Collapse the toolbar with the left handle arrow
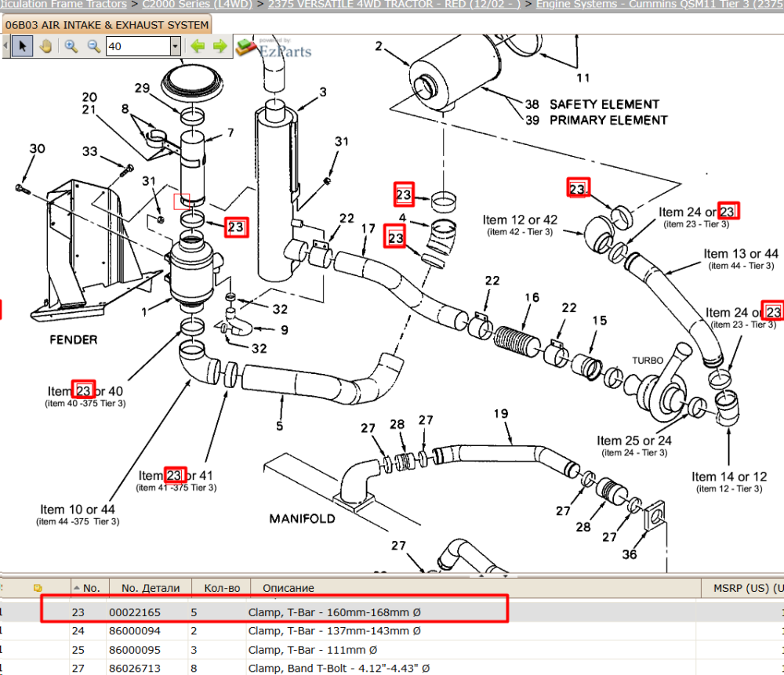This screenshot has height=675, width=784. (5, 46)
